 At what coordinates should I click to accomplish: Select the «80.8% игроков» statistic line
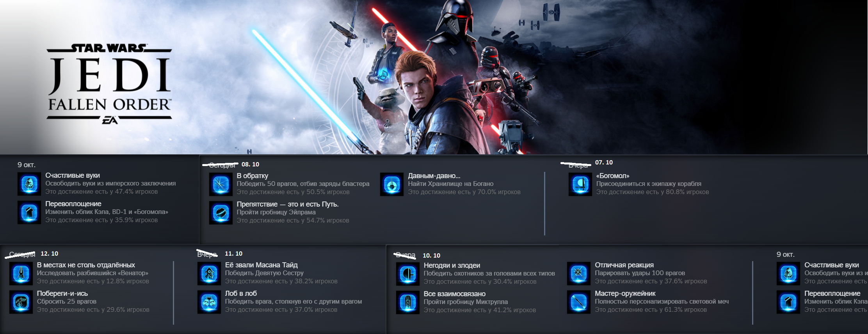pos(653,192)
